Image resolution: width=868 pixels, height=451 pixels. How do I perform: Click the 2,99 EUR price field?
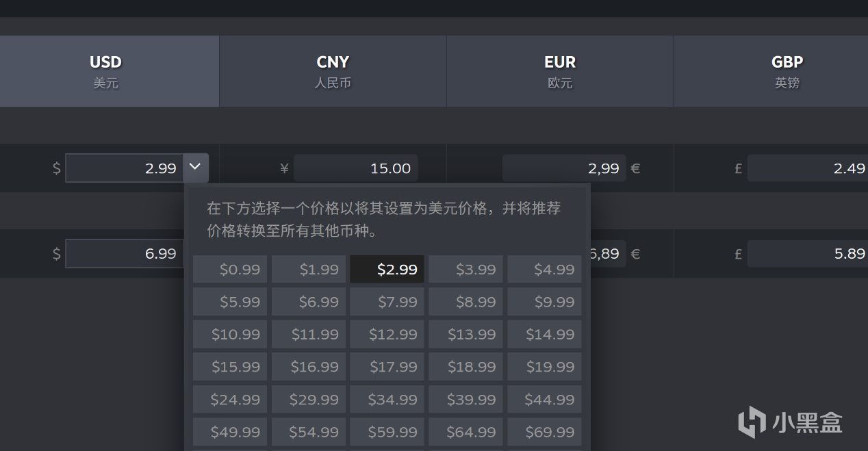point(563,168)
